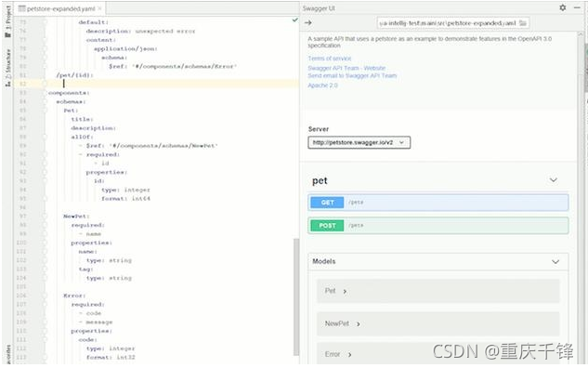Screen dimensions: 588x368
Task: Expand the GET /pets operation
Action: tap(438, 203)
